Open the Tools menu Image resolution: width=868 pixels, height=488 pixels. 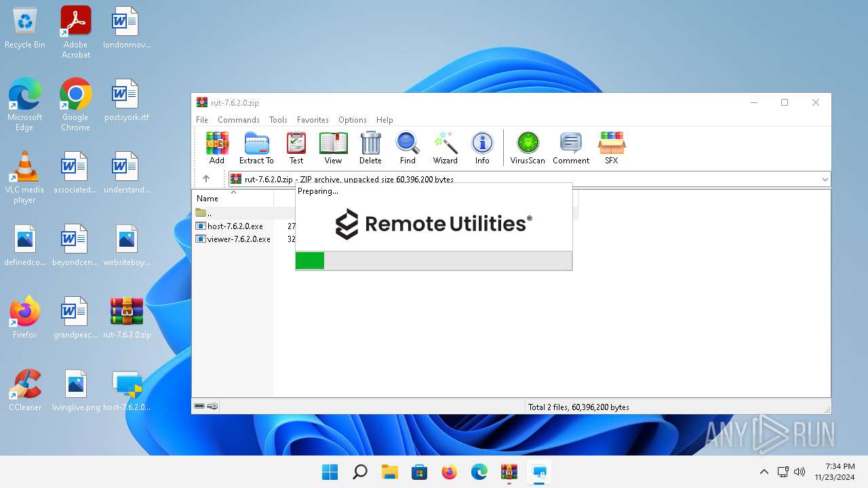point(278,120)
